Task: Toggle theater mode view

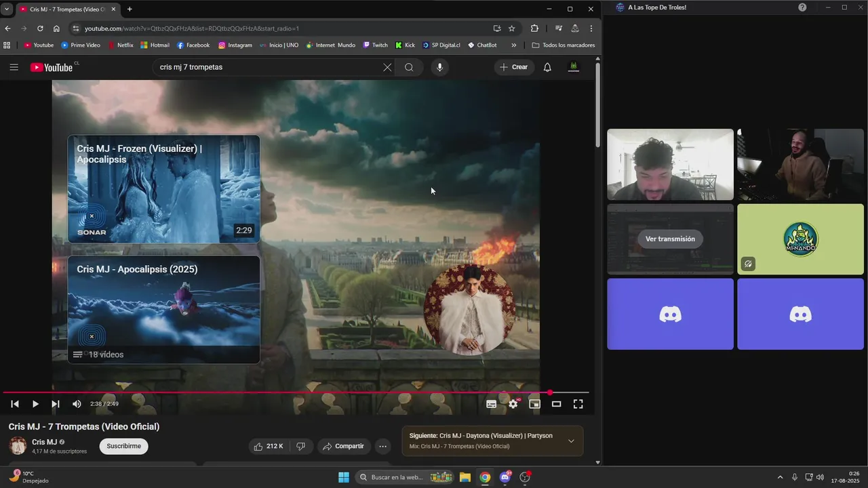Action: click(556, 404)
